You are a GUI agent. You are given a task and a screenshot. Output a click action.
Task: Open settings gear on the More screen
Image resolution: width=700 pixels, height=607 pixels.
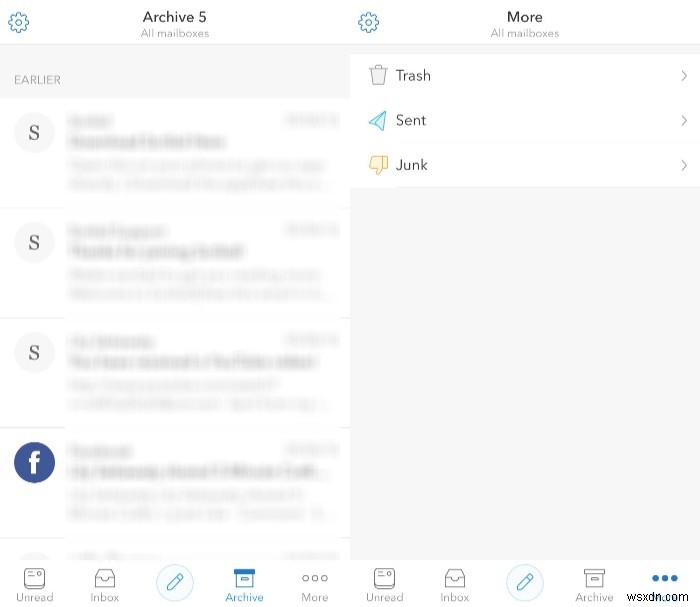point(368,22)
